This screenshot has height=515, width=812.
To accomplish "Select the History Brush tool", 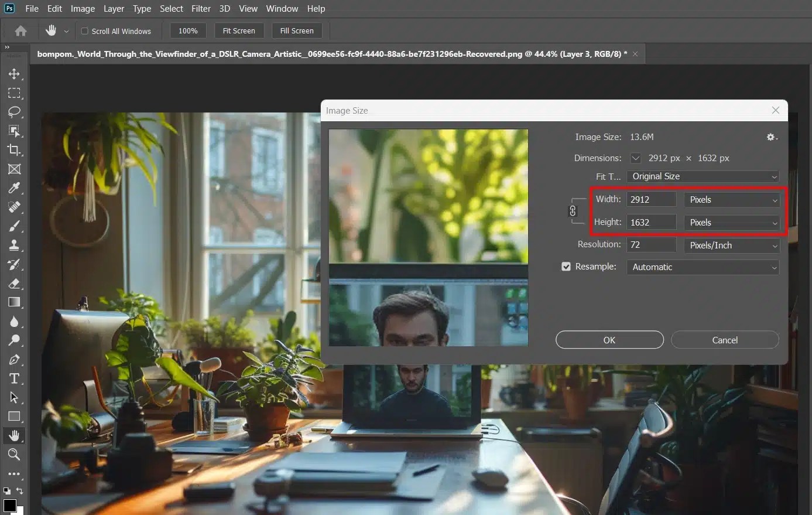I will (14, 264).
